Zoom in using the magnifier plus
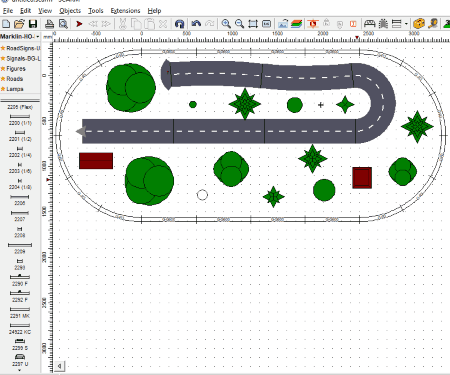Viewport: 450px width, 375px height. [226, 24]
